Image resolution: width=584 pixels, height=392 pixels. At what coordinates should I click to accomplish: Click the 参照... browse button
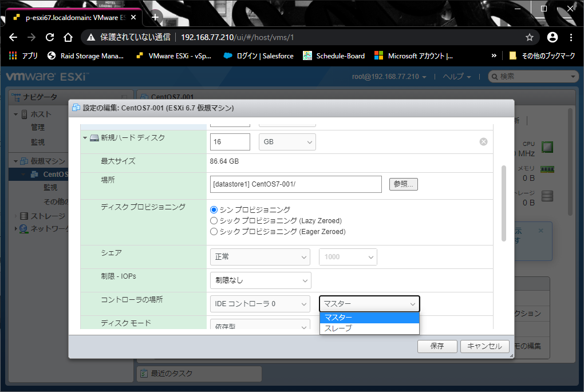point(404,184)
